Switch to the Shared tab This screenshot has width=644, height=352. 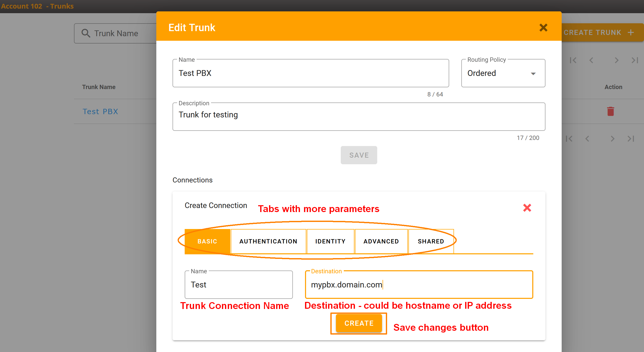click(431, 241)
